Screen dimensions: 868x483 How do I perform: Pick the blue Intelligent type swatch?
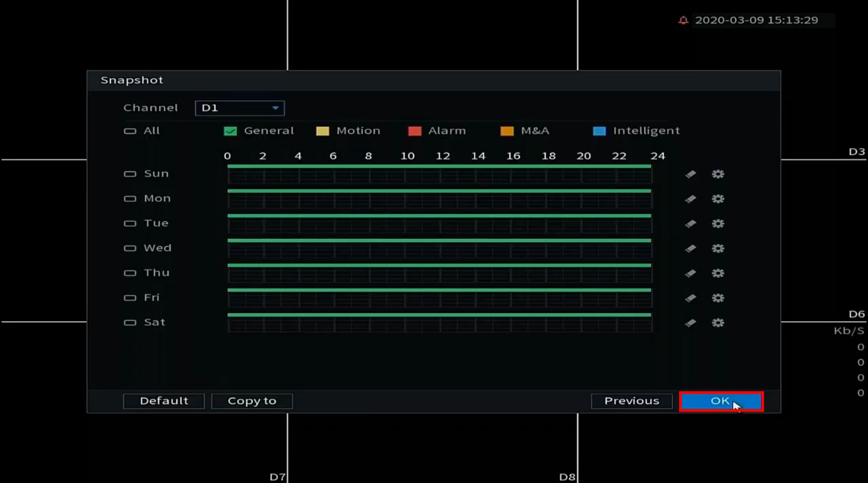pos(599,131)
